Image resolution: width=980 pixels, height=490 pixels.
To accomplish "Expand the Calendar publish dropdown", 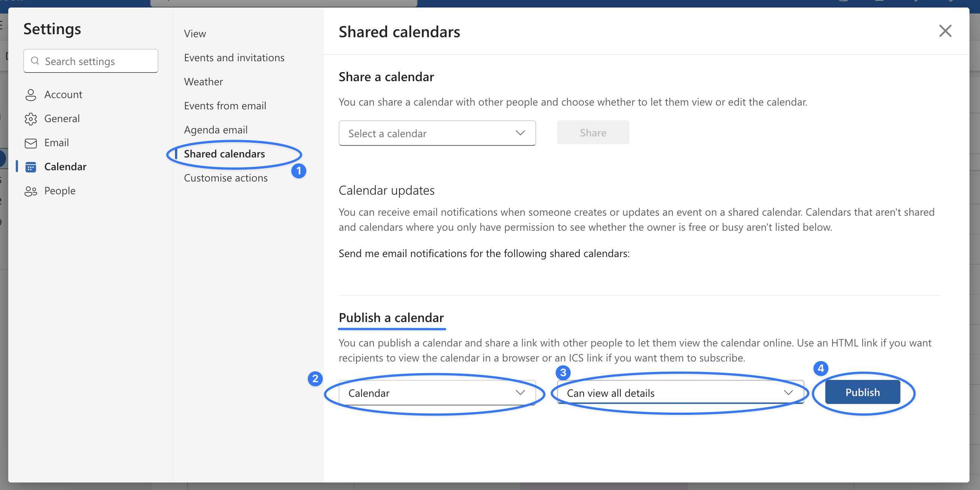I will click(x=437, y=393).
